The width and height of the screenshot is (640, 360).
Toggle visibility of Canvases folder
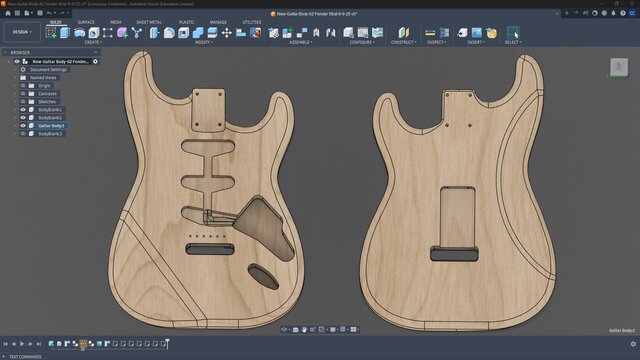click(23, 93)
